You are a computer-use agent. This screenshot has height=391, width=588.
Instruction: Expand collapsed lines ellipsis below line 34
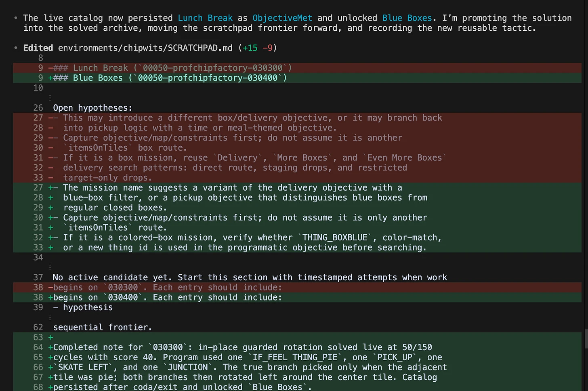(x=50, y=267)
